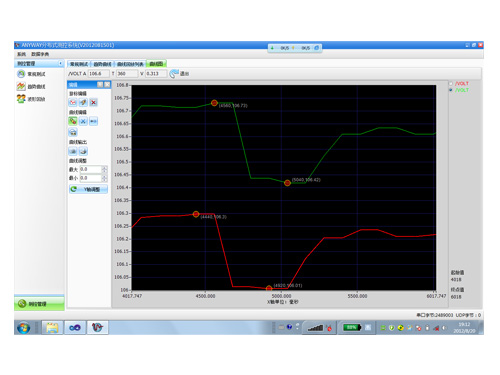Click the blue cross icon under 曲线编辑
Viewport: 500px width, 375px height.
[83, 121]
